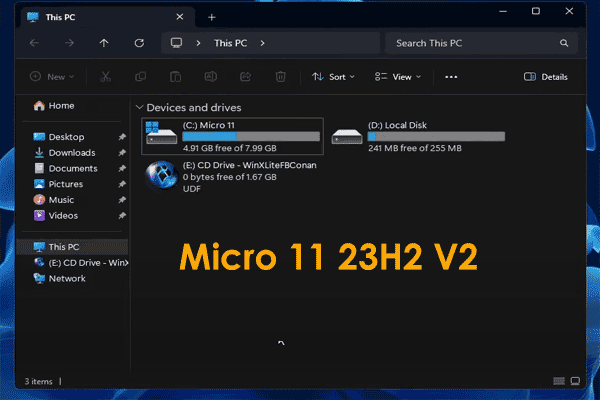Screen dimensions: 600x400
Task: Click the pin icon beside Pictures
Action: click(x=122, y=184)
